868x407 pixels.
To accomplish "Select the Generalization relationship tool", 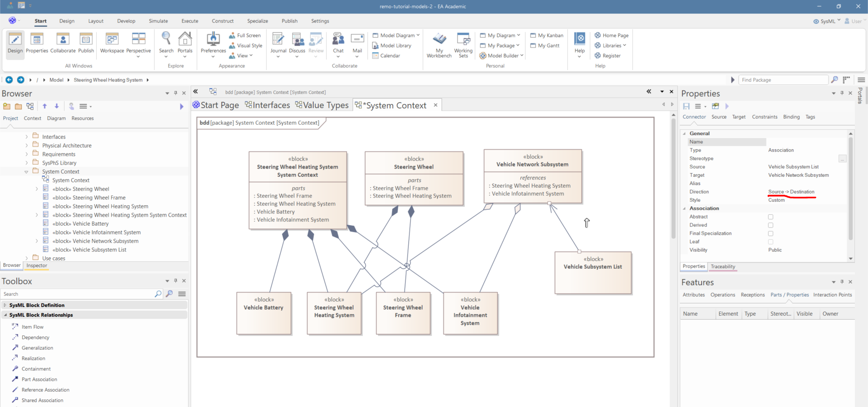I will 37,348.
